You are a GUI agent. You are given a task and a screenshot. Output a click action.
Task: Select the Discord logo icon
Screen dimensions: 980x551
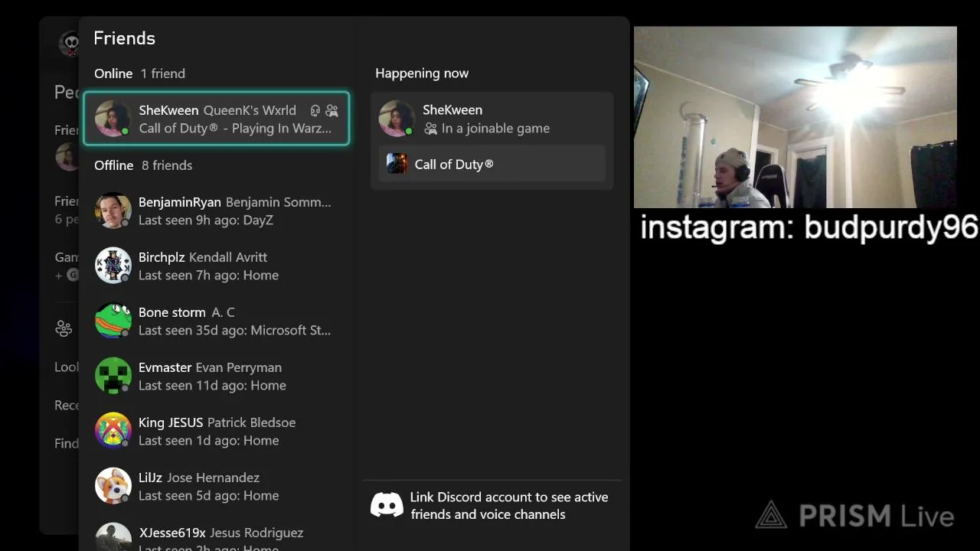(387, 506)
